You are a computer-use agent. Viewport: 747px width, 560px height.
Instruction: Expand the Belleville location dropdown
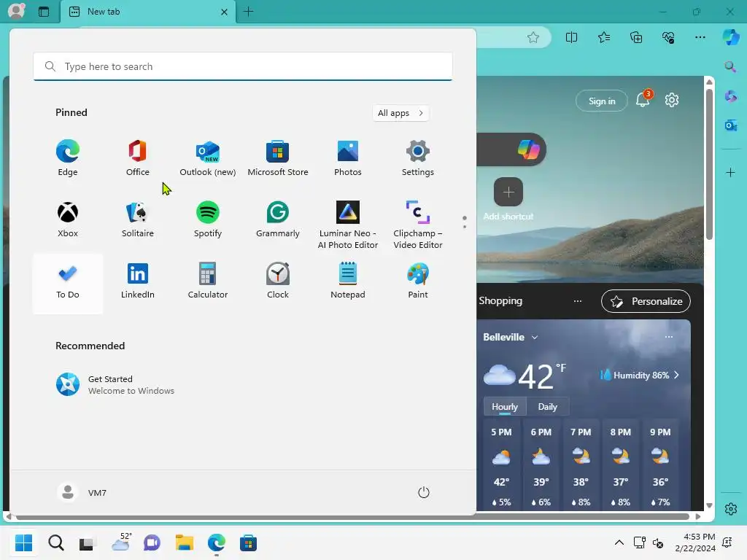click(535, 337)
